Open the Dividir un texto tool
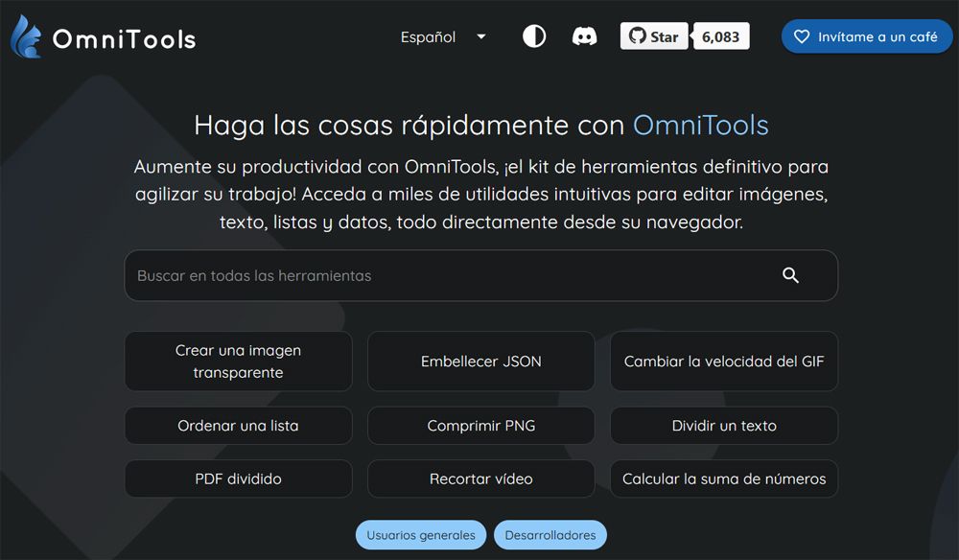The width and height of the screenshot is (959, 560). coord(724,426)
